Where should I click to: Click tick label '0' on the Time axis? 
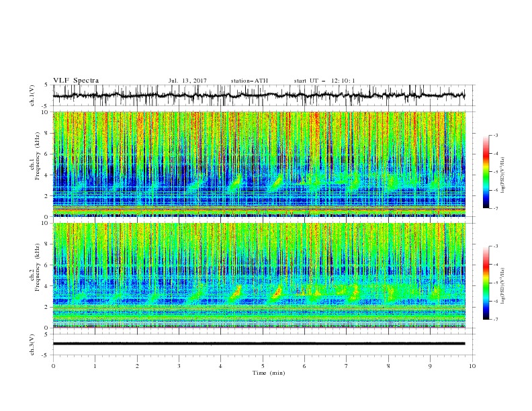53,366
